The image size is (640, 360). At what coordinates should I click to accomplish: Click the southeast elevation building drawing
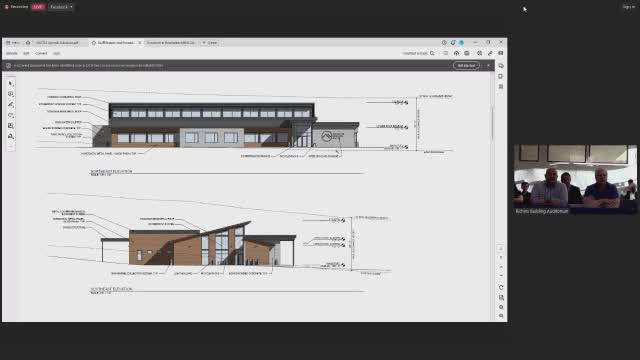click(198, 244)
